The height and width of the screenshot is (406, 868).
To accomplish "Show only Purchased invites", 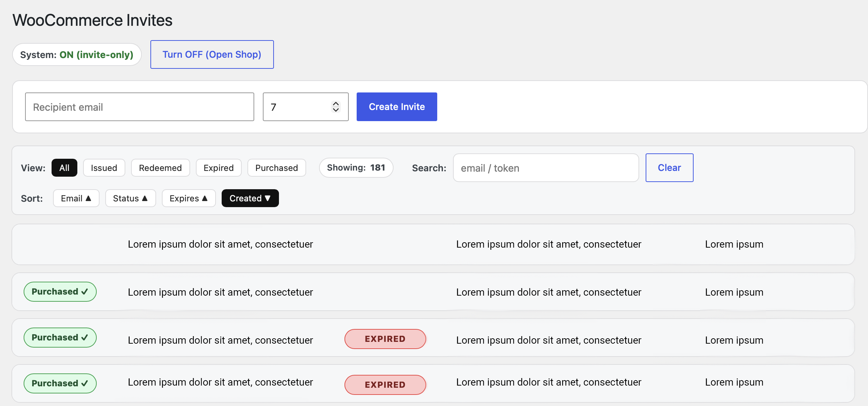I will tap(276, 168).
